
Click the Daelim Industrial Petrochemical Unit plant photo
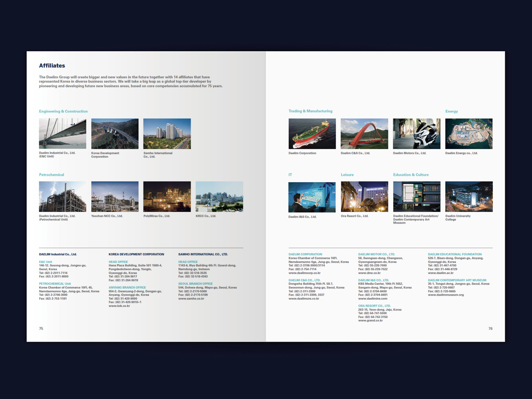62,197
